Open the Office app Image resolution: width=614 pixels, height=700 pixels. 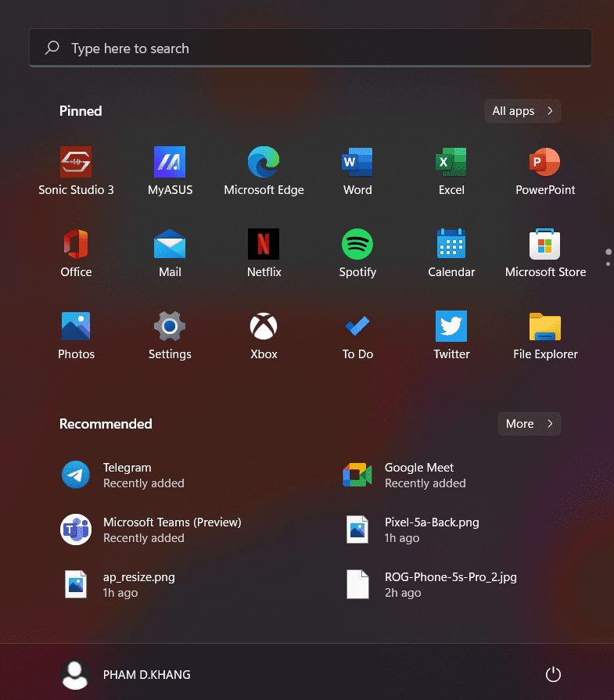coord(76,253)
